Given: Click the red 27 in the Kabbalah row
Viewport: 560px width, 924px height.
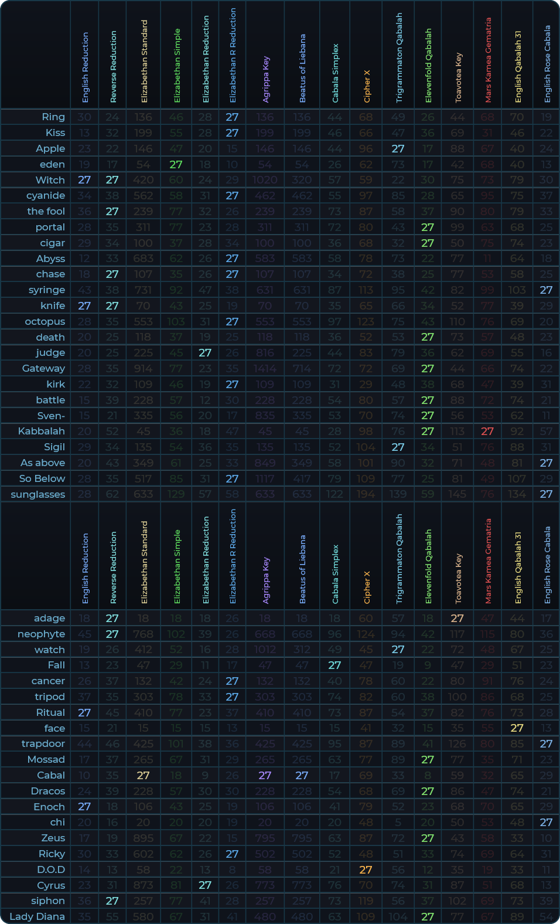Looking at the screenshot, I should tap(487, 431).
